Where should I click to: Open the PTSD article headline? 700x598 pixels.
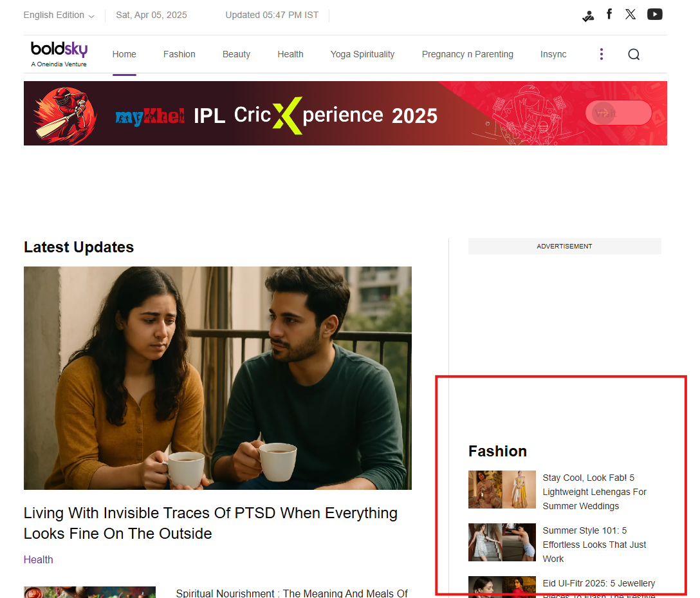pos(210,523)
